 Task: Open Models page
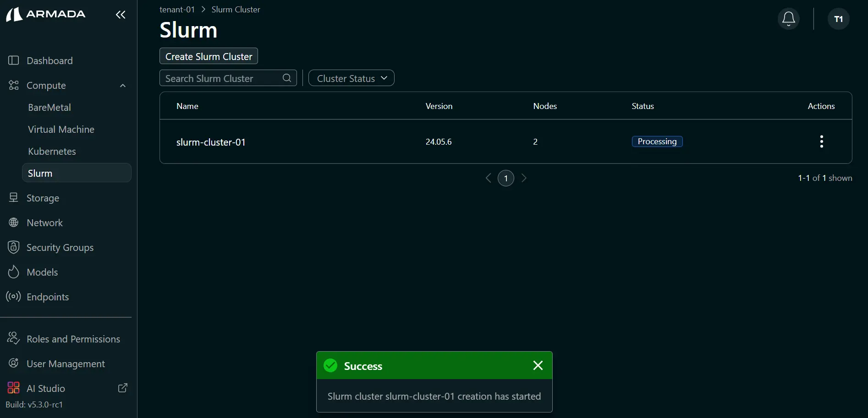pos(42,272)
